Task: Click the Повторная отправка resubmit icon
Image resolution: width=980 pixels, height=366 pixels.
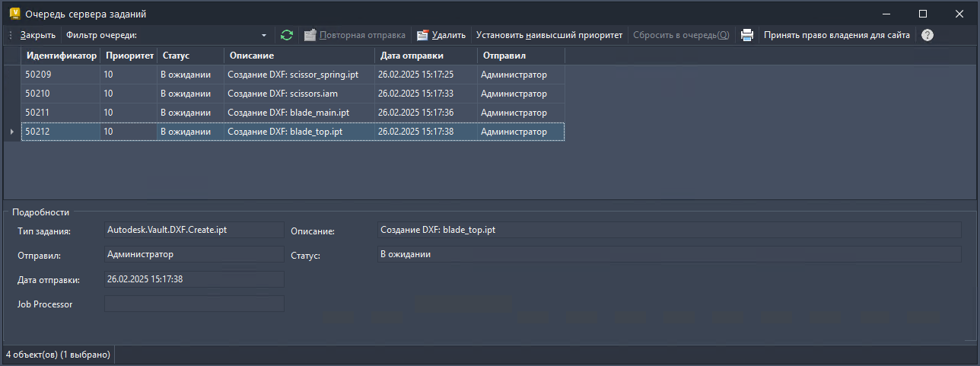Action: 310,35
